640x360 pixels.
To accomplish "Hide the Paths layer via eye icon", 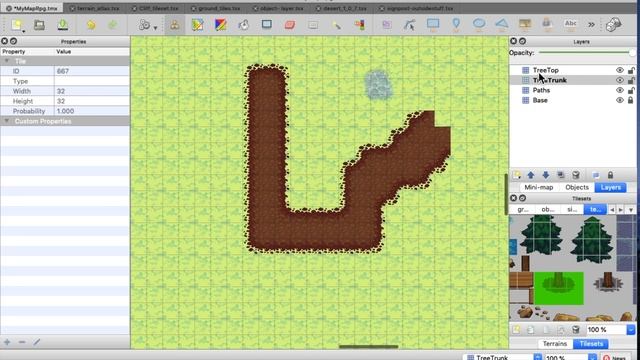I will pos(620,90).
